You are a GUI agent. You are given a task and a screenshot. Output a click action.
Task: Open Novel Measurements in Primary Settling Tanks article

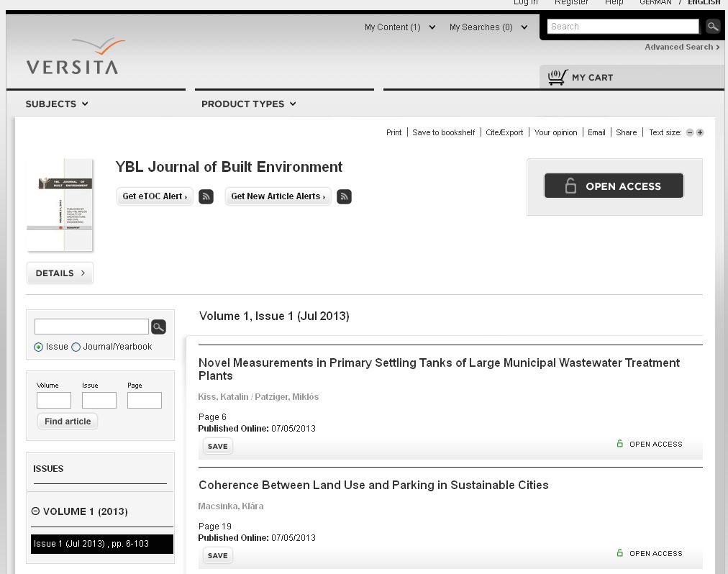click(439, 369)
